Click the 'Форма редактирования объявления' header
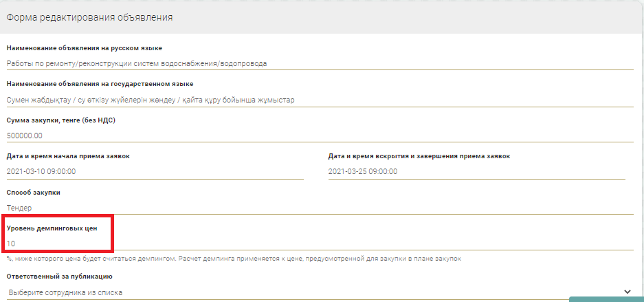Viewport: 644px width, 302px height. pos(90,17)
